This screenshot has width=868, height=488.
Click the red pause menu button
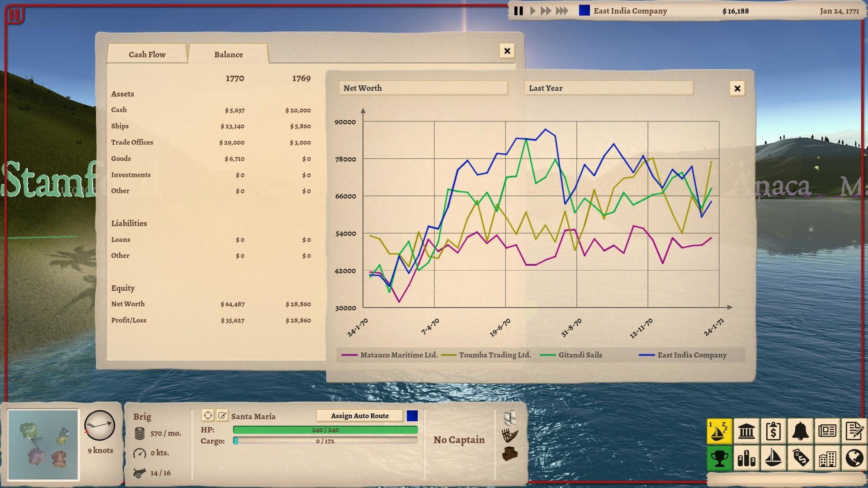tap(14, 14)
